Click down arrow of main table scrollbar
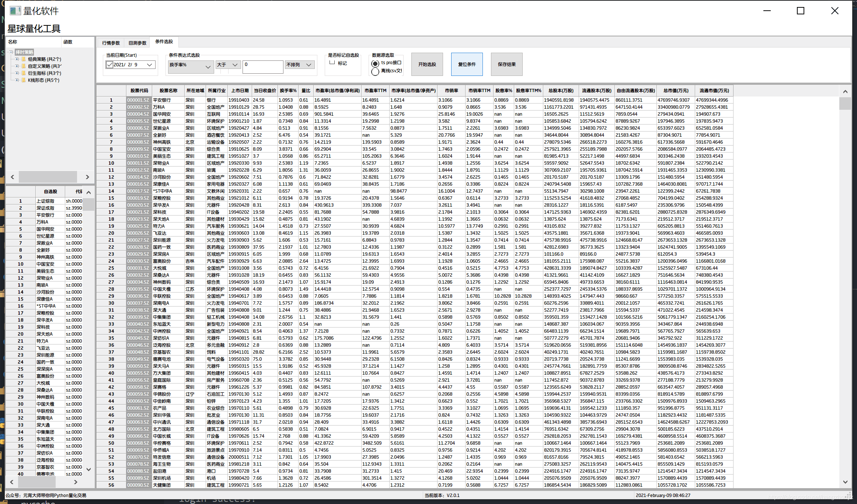Viewport: 857px width, 504px height. 845,482
